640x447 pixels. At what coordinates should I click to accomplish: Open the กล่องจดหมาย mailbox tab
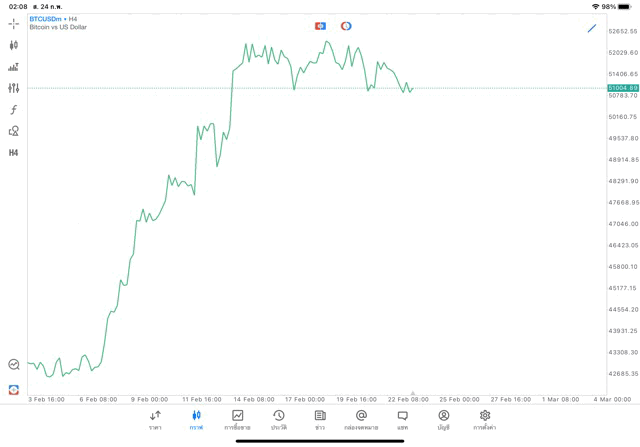point(361,420)
